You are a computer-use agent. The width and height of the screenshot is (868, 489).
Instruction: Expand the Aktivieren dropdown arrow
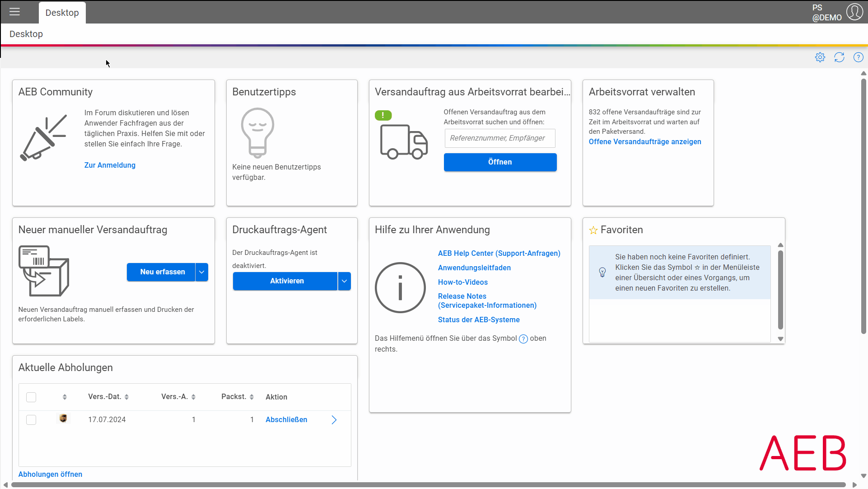pyautogui.click(x=344, y=281)
